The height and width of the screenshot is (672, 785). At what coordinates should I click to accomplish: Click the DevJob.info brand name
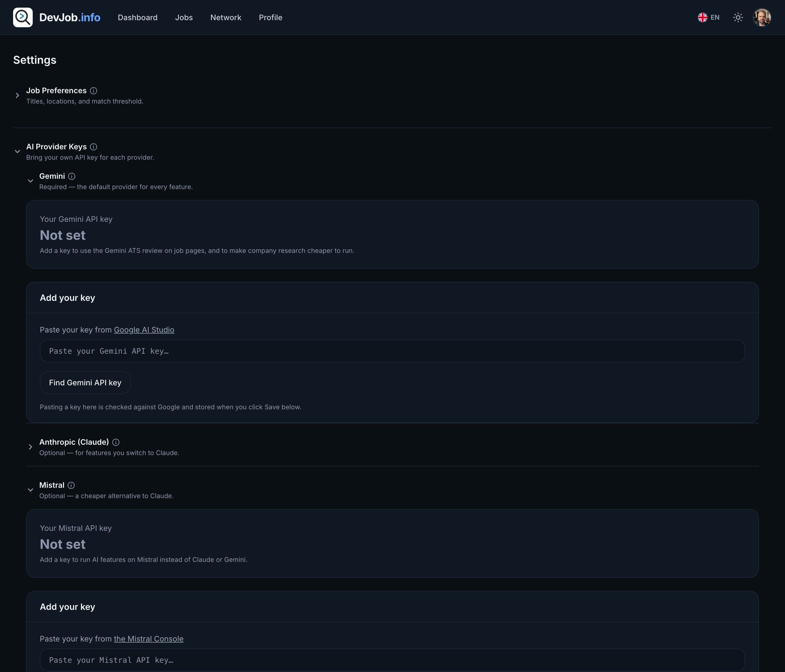coord(70,17)
